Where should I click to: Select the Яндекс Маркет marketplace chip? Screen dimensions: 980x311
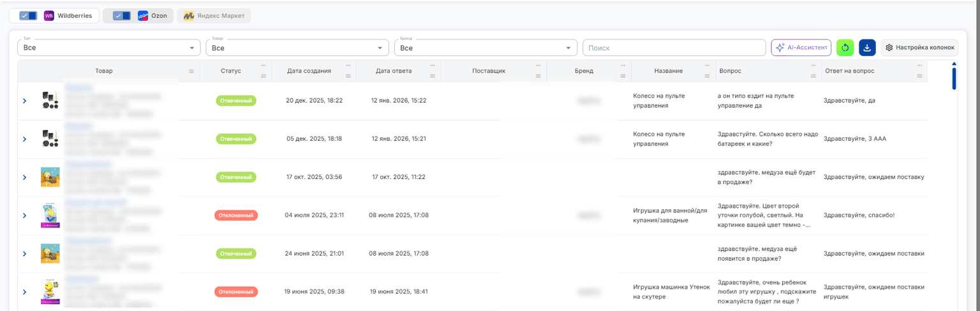pos(214,16)
